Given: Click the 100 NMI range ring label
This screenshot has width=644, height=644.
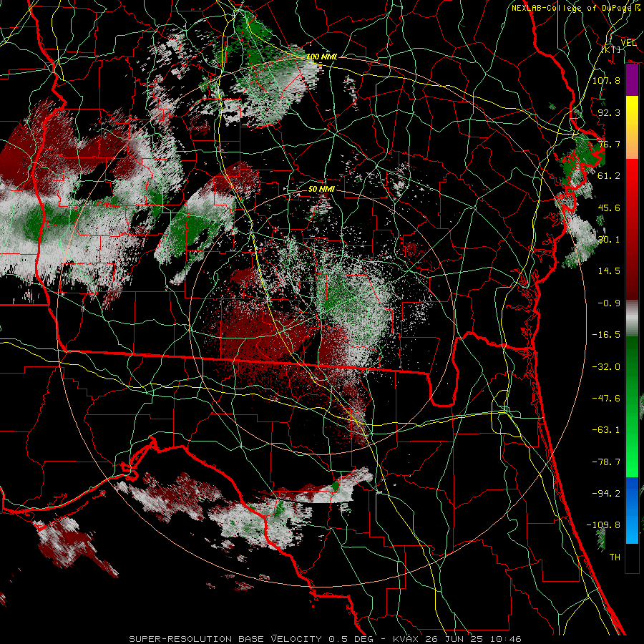Looking at the screenshot, I should 321,57.
